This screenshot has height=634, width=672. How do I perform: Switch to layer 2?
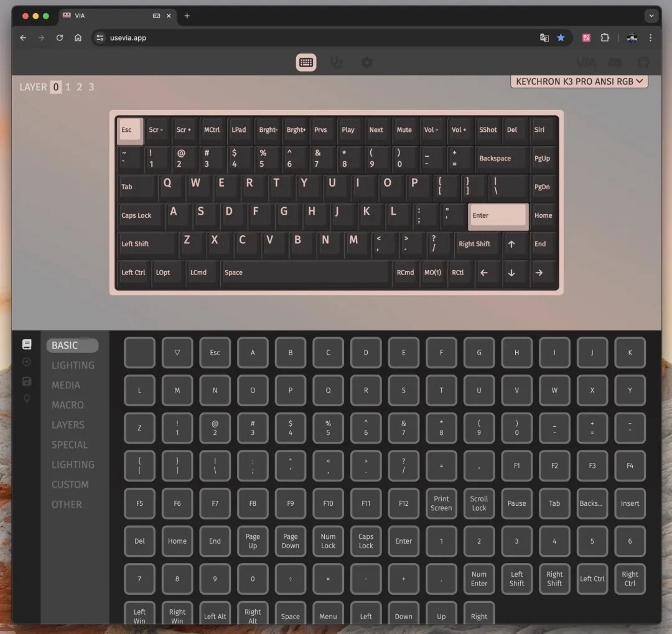pyautogui.click(x=79, y=87)
